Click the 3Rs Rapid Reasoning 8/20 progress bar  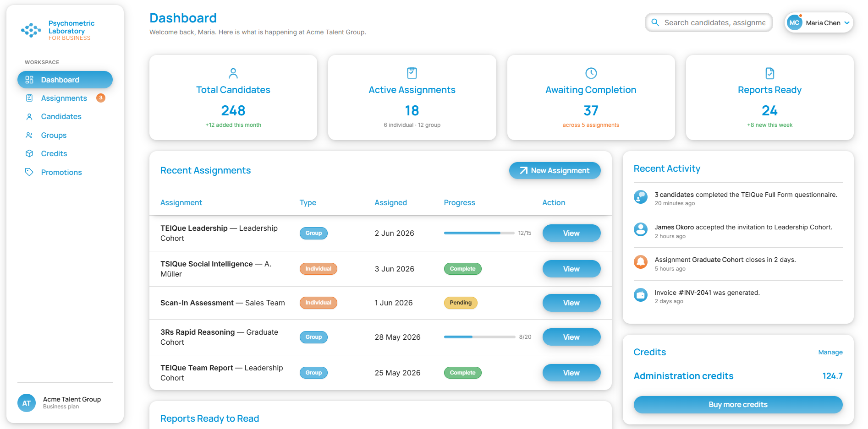click(479, 337)
